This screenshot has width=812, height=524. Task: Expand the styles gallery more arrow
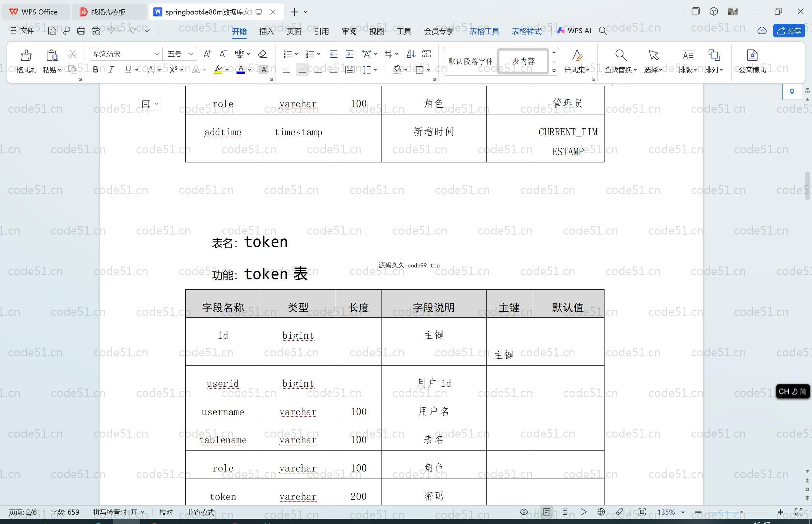pos(554,71)
